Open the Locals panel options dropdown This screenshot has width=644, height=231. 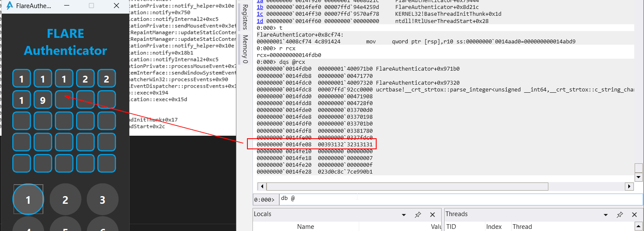(x=403, y=215)
